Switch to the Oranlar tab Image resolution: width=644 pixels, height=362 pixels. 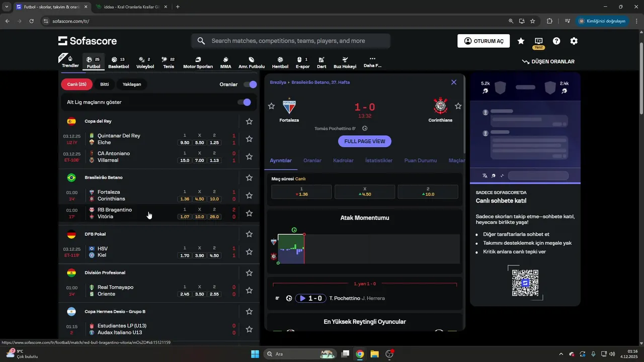(312, 161)
